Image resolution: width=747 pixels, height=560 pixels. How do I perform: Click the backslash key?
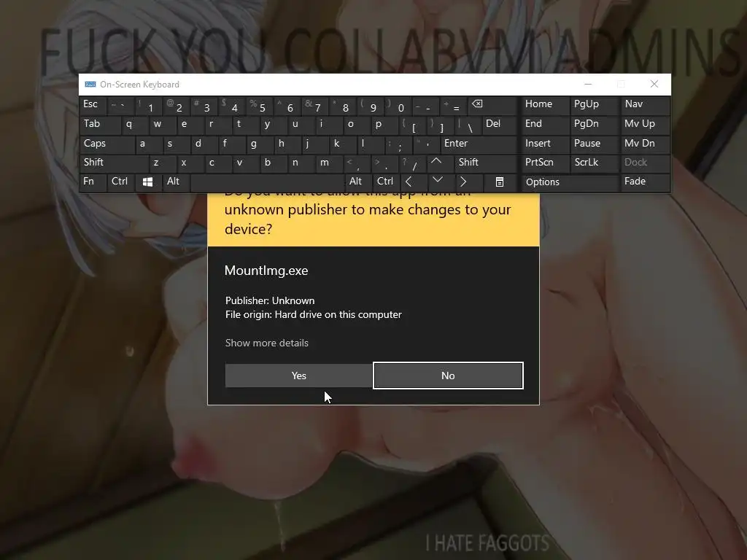(x=468, y=124)
